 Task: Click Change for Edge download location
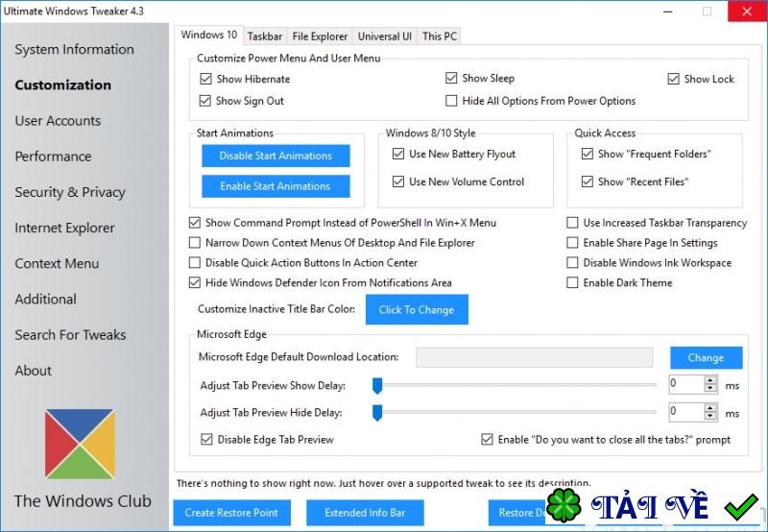click(707, 357)
